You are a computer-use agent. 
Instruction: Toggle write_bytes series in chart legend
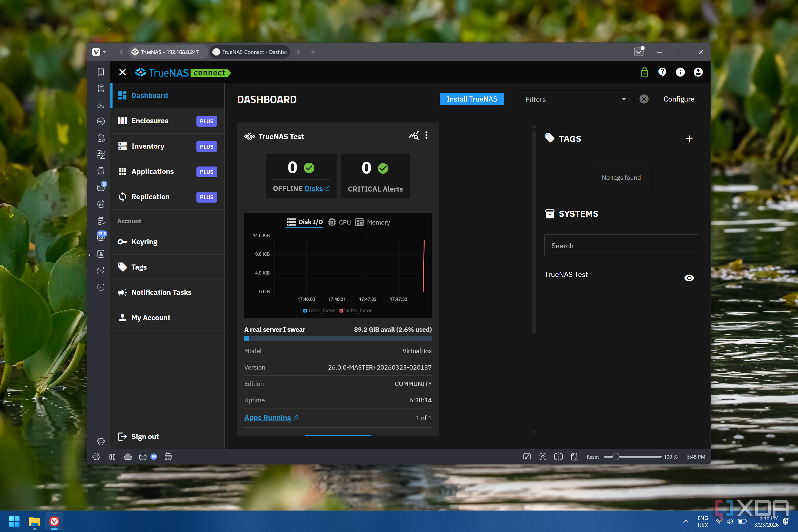pos(356,311)
